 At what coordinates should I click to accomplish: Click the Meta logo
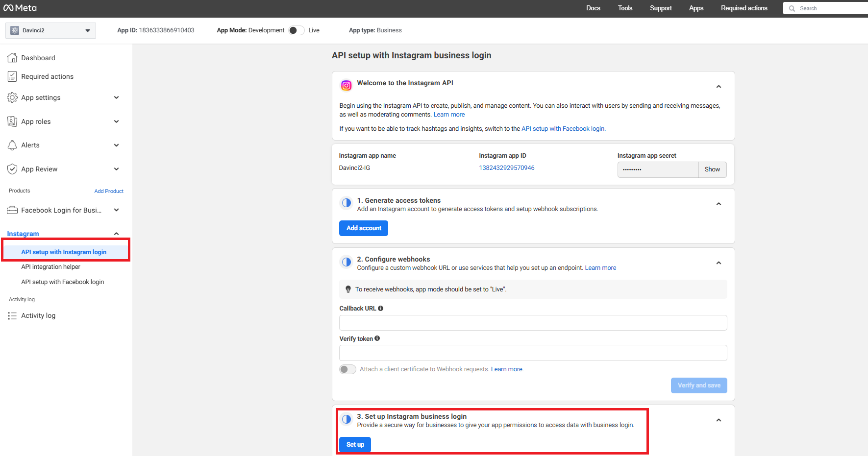pos(20,8)
